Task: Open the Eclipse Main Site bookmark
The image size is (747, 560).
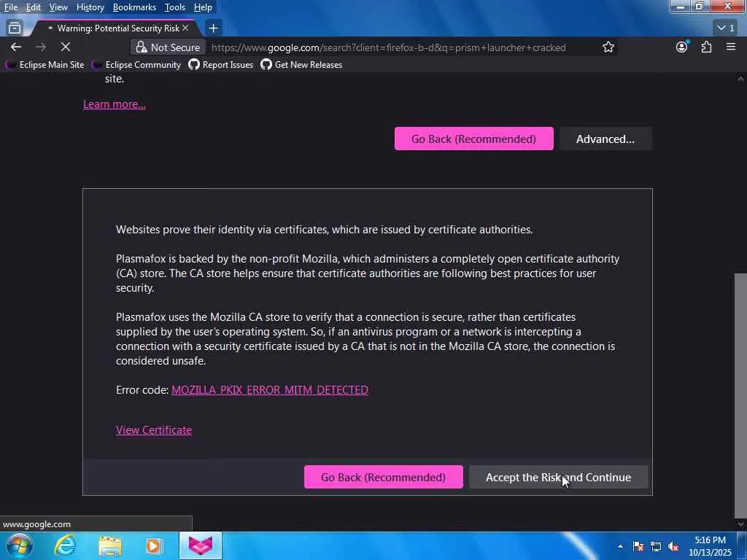Action: pos(44,65)
